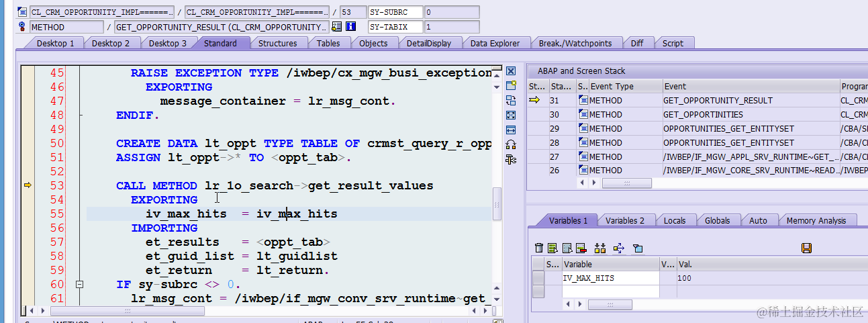Screen dimensions: 868x323
Task: Open the Structures tab
Action: click(277, 43)
